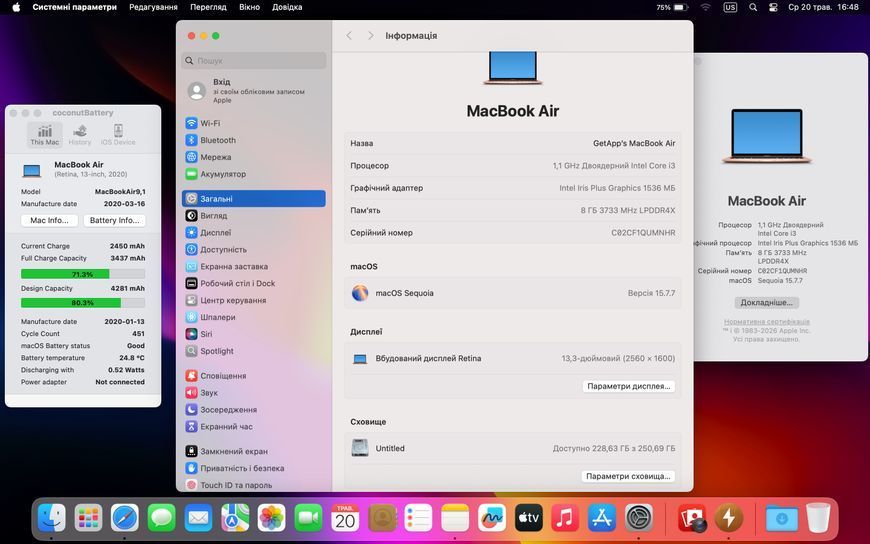Open the Apple menu
Image resolution: width=870 pixels, height=544 pixels.
[16, 7]
